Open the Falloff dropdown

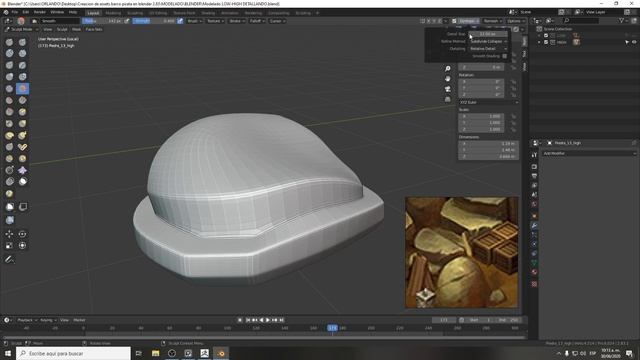pos(257,21)
